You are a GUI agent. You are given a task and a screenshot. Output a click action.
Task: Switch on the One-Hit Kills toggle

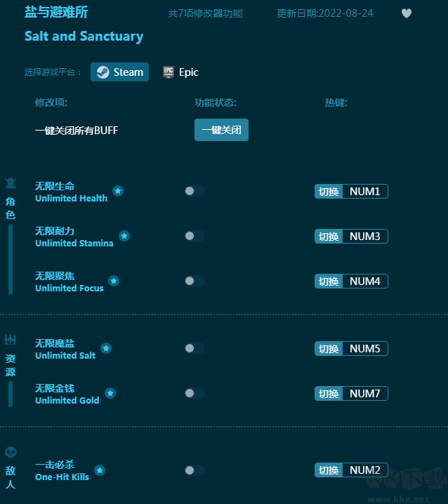tap(195, 470)
